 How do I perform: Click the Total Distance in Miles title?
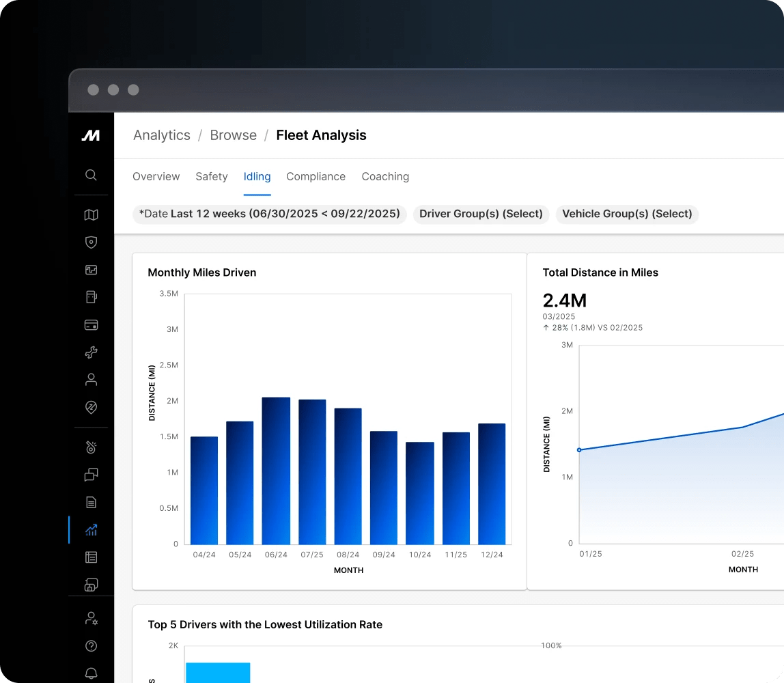600,273
